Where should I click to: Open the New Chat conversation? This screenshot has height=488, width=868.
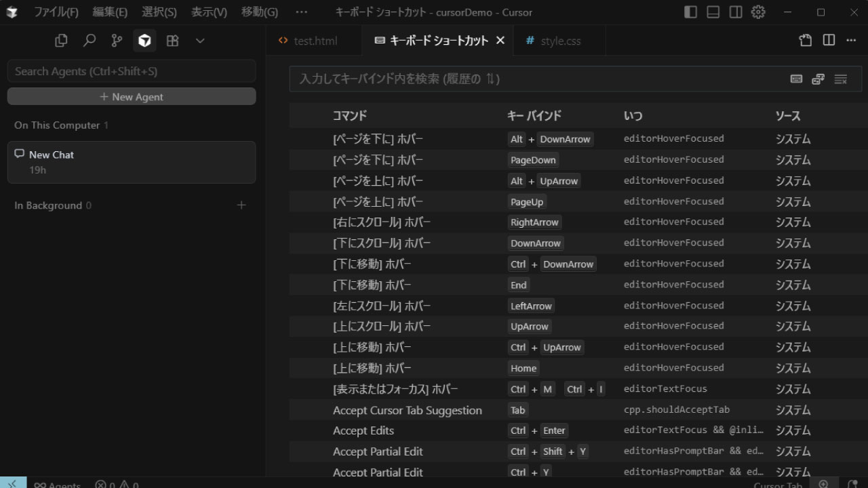(132, 162)
